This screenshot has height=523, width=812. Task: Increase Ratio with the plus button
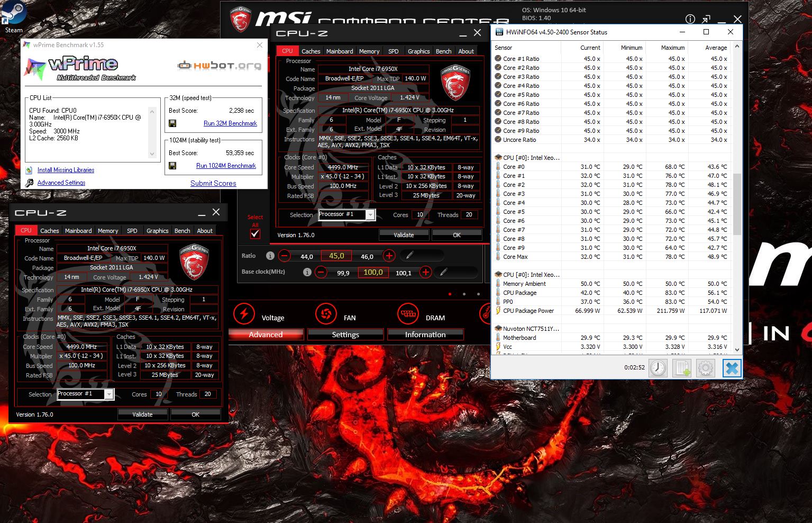pos(389,256)
